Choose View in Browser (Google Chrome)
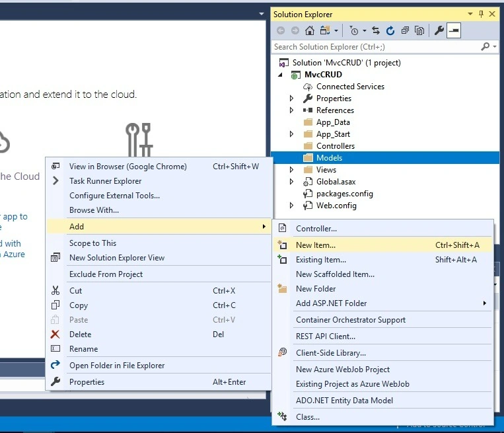 coord(159,167)
